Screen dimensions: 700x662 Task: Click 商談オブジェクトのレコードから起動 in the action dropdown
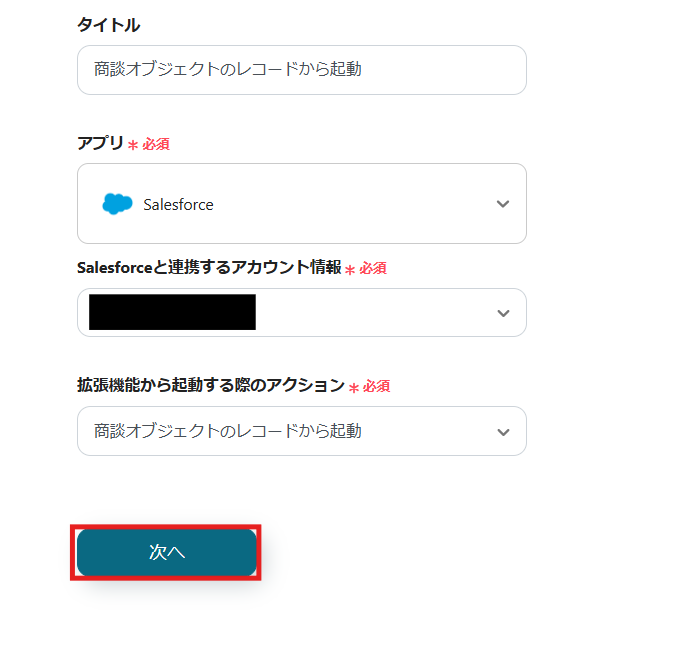[x=227, y=431]
